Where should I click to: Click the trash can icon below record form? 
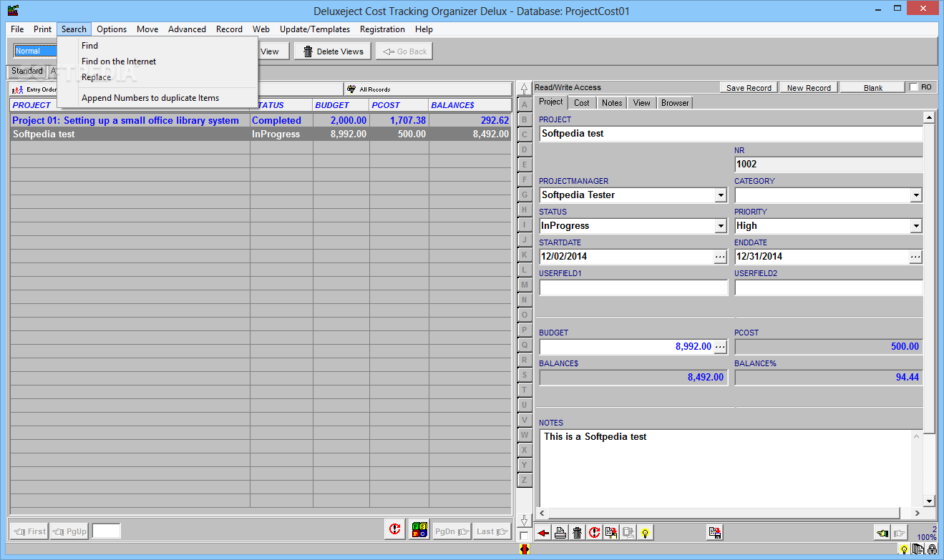pyautogui.click(x=578, y=533)
